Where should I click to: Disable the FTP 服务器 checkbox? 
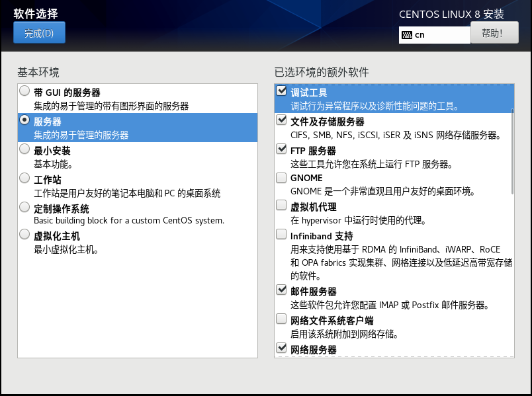tap(281, 149)
